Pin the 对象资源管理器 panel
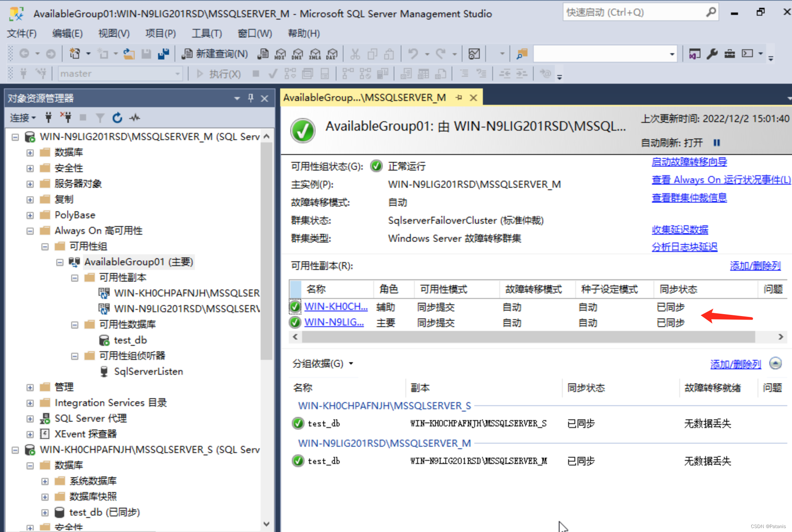Viewport: 792px width, 532px height. click(251, 98)
